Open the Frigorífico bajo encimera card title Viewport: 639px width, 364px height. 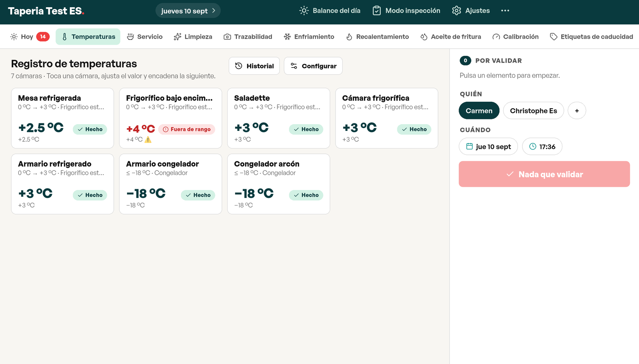[x=169, y=98]
